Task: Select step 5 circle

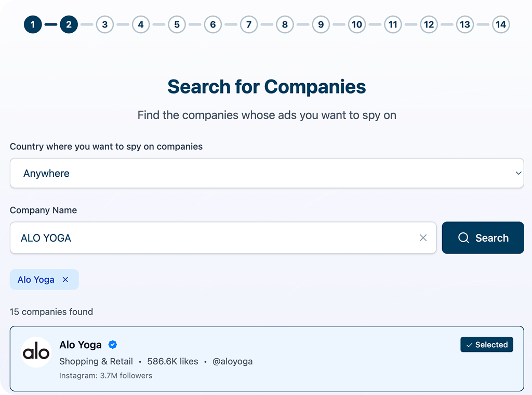Action: coord(177,24)
